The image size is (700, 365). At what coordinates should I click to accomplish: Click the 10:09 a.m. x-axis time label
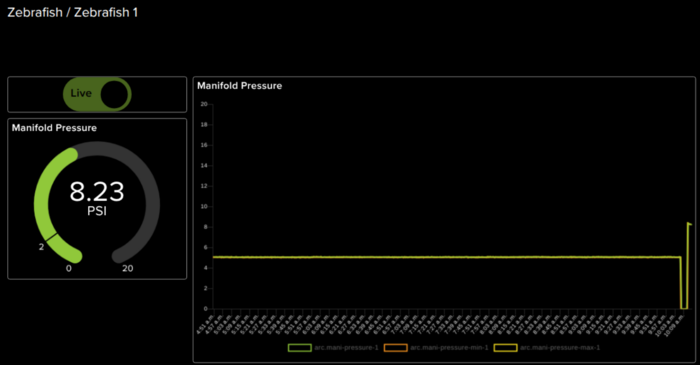click(x=673, y=326)
